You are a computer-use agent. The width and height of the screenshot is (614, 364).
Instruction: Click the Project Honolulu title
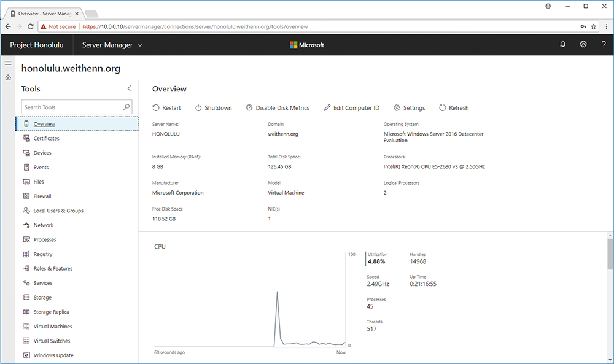tap(37, 45)
